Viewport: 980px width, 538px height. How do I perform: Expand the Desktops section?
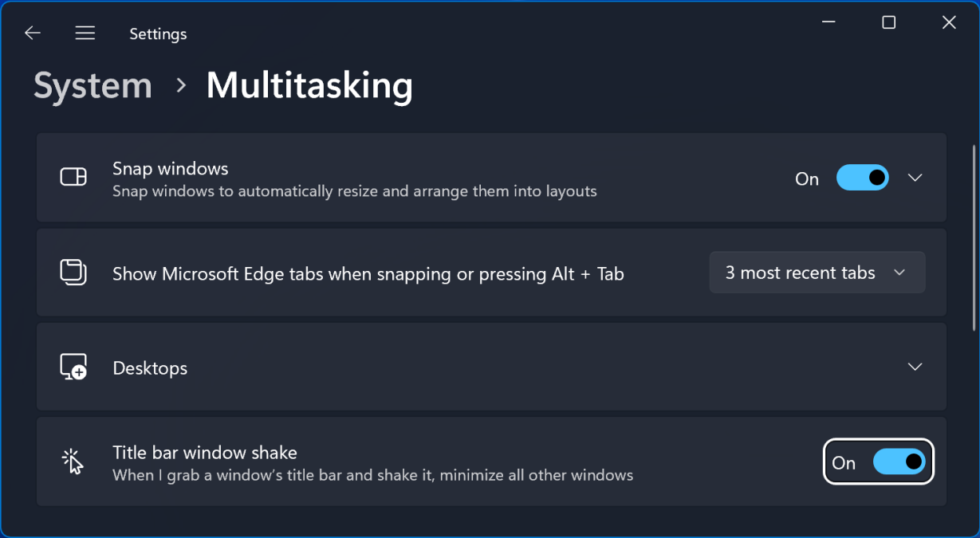(x=915, y=367)
